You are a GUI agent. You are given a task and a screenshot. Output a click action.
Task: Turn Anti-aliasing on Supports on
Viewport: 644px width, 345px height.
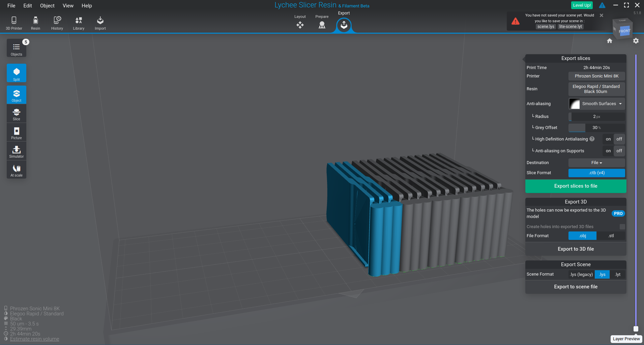[608, 151]
